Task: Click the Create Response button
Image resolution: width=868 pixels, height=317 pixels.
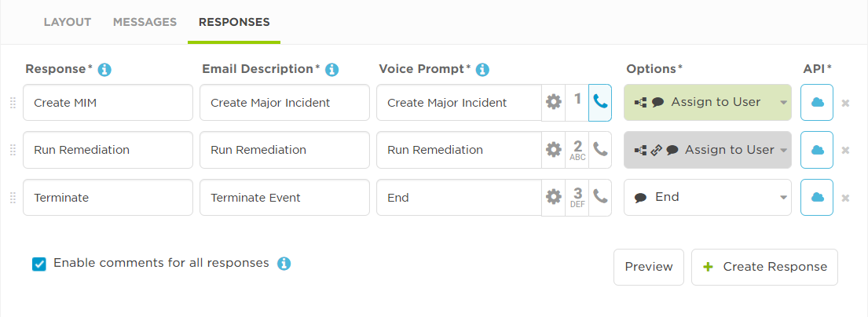Action: click(x=764, y=267)
